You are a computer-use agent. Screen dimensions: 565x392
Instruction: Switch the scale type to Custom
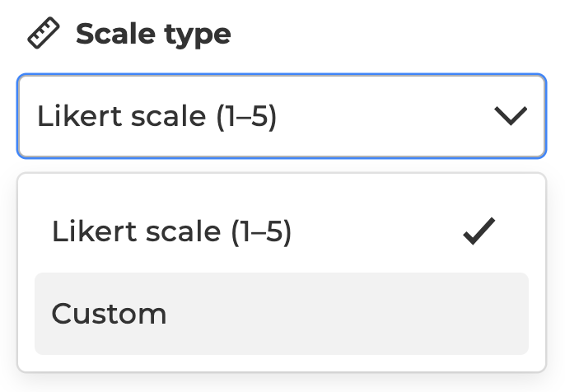pos(282,314)
